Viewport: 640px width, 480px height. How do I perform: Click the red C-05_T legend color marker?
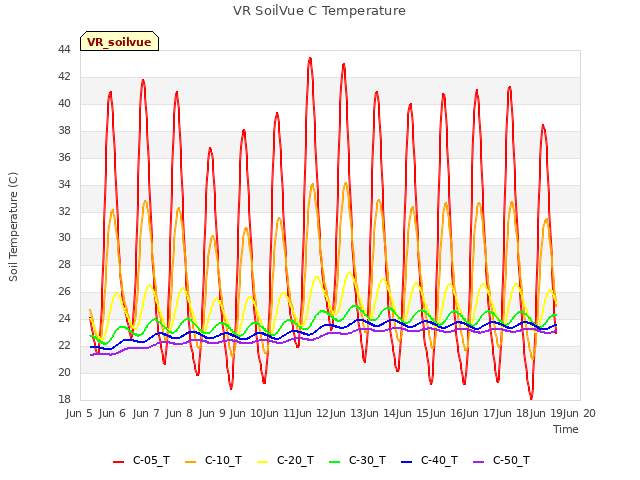click(x=118, y=462)
